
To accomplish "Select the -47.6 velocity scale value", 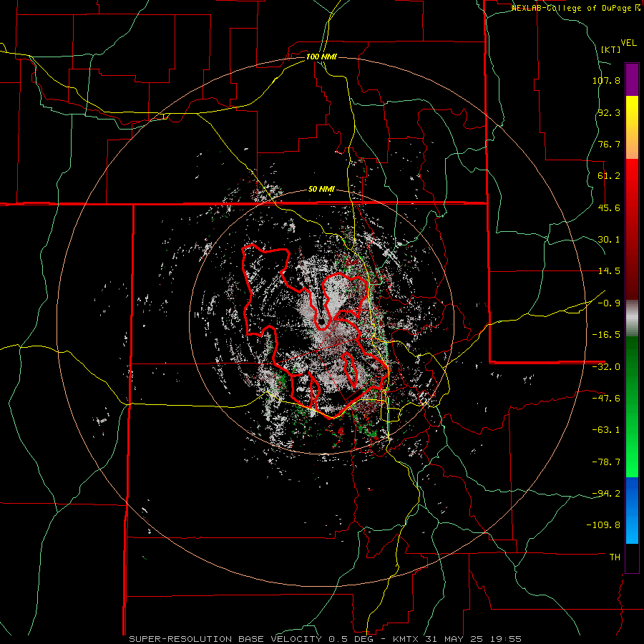I will [x=606, y=399].
